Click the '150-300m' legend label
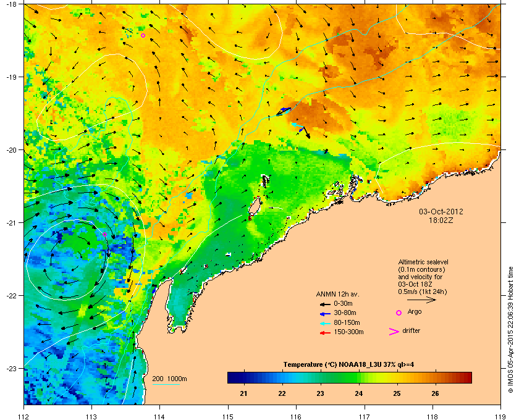The image size is (519, 420). pos(349,332)
